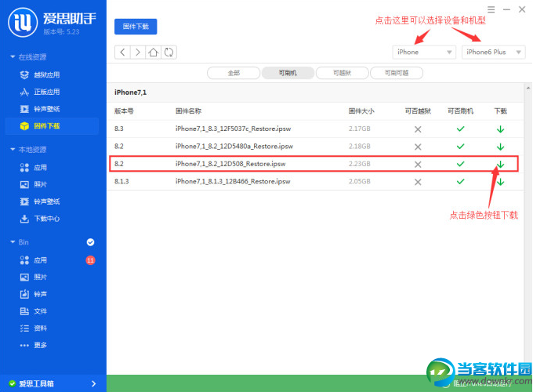Viewport: 533px width, 392px height.
Task: Open the iPhone6 Plus model dropdown
Action: [x=493, y=52]
